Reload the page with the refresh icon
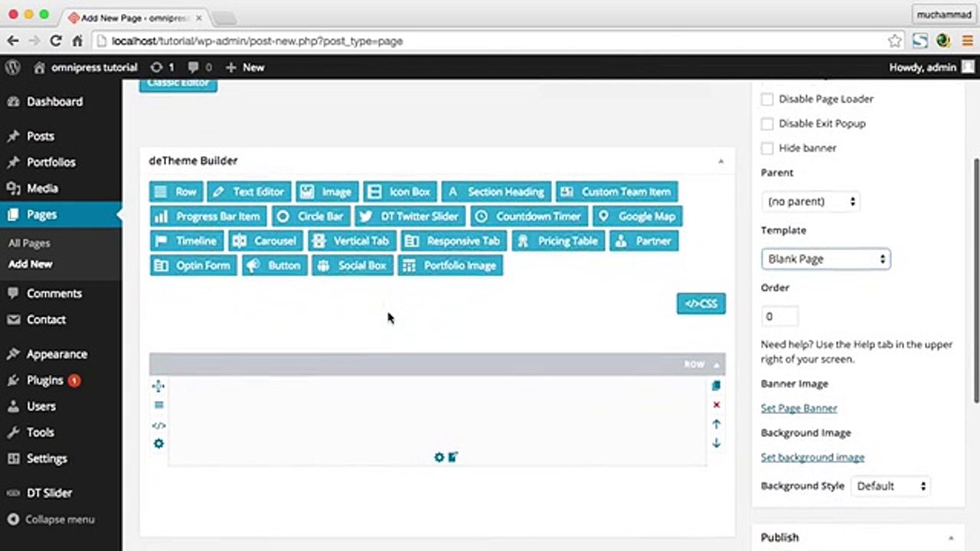 tap(56, 41)
